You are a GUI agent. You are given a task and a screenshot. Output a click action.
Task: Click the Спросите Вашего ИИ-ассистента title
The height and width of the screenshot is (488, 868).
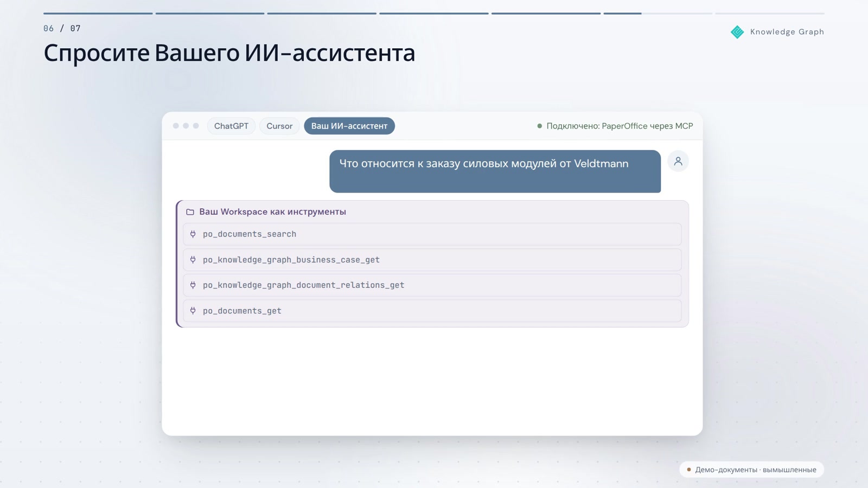pyautogui.click(x=229, y=53)
